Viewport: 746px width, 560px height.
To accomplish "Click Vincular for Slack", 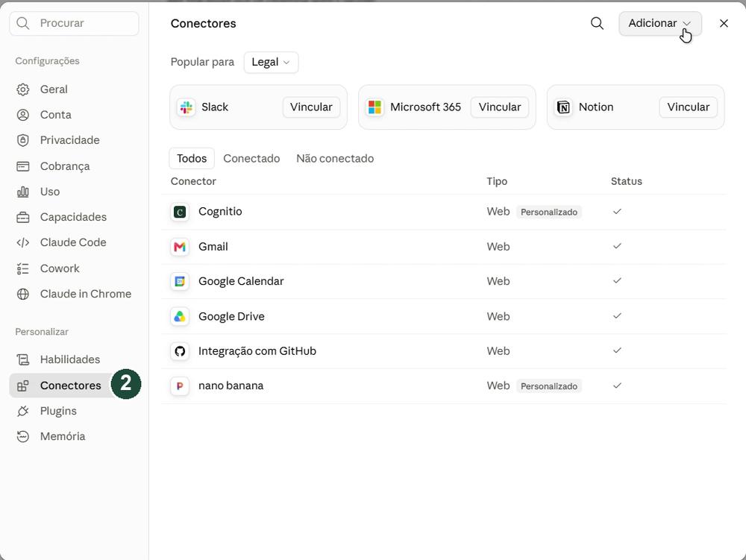I will coord(311,107).
